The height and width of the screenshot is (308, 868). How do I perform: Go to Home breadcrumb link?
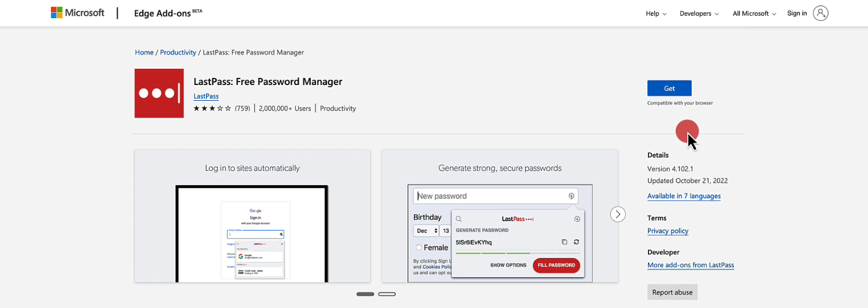[x=144, y=52]
